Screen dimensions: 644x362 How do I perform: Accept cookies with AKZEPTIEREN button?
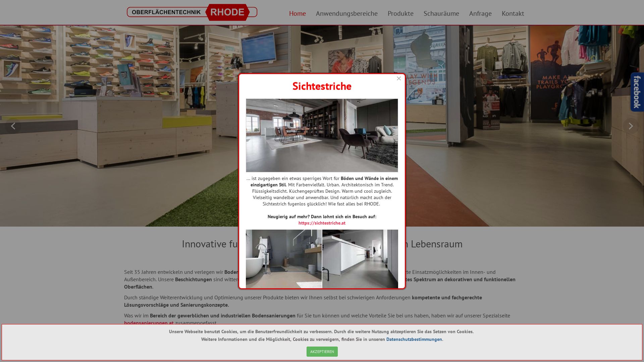pyautogui.click(x=322, y=352)
